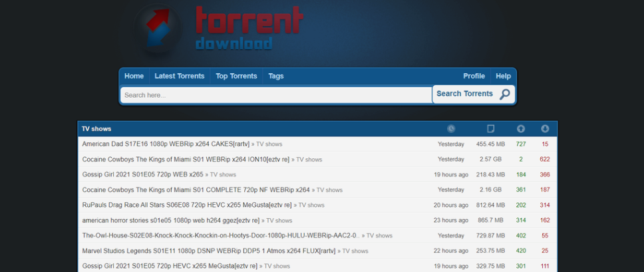Click seeders count 202

pyautogui.click(x=521, y=205)
